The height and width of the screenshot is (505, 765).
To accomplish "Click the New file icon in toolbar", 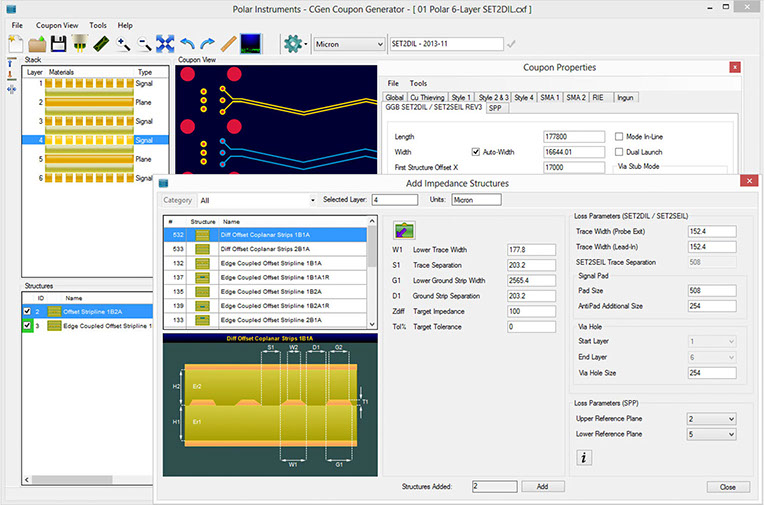I will 15,44.
